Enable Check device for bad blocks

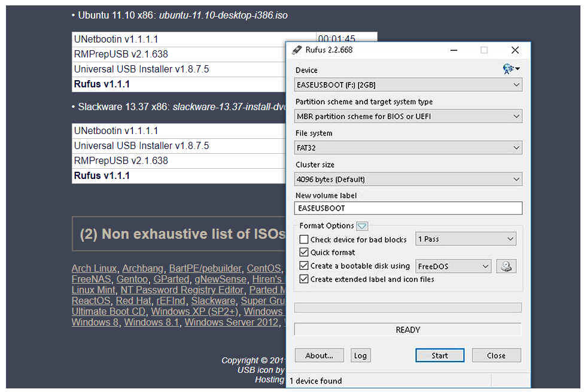[x=304, y=239]
